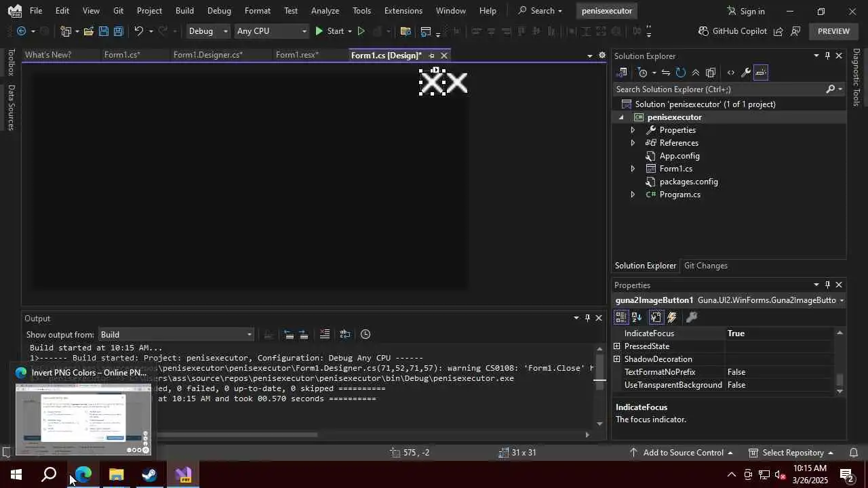Open the Analyze menu
This screenshot has height=488, width=868.
[x=325, y=11]
